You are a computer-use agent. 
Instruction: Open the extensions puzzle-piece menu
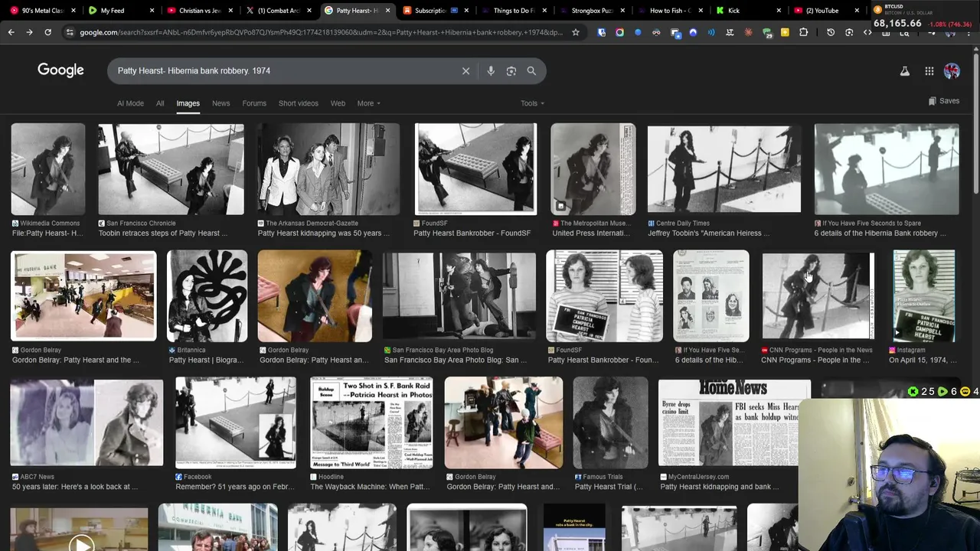(x=803, y=32)
